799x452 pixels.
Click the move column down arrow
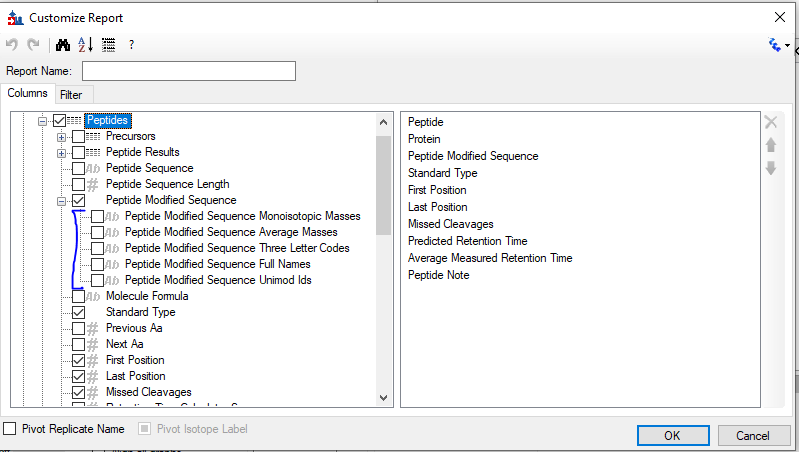tap(771, 168)
